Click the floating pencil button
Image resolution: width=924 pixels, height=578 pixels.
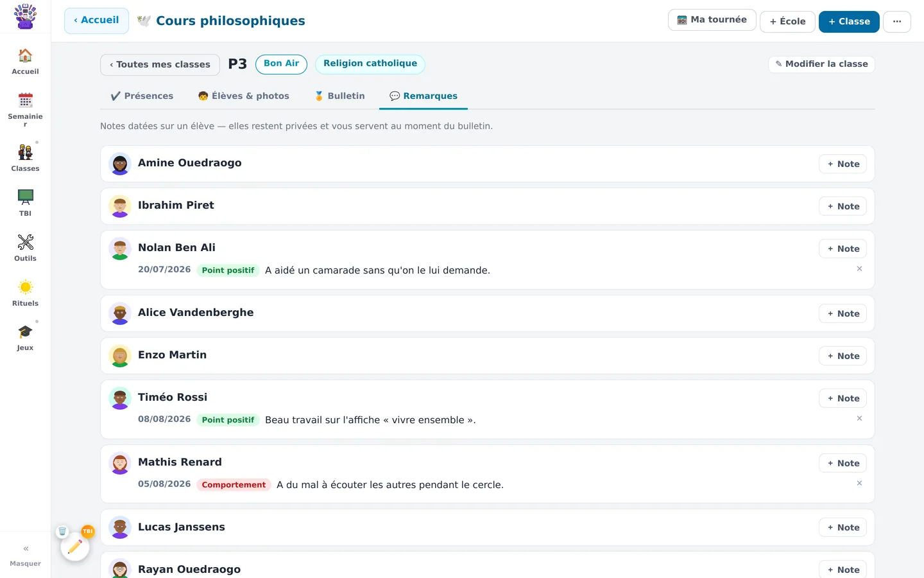click(75, 547)
